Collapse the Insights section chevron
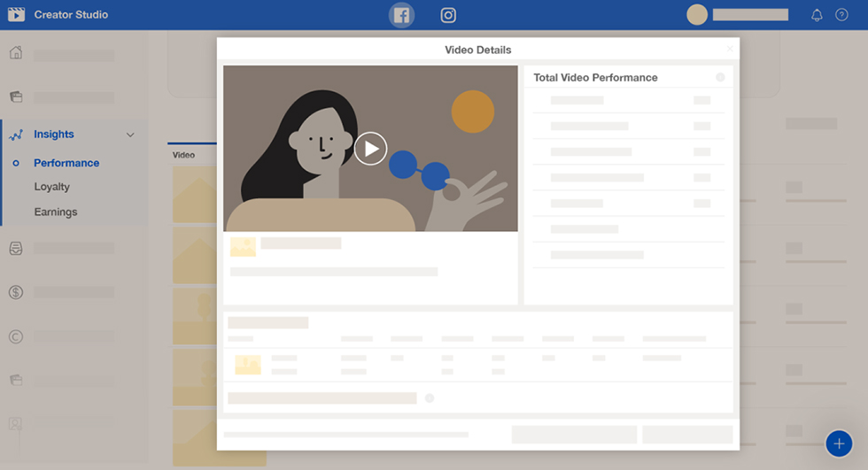This screenshot has height=470, width=868. tap(130, 135)
